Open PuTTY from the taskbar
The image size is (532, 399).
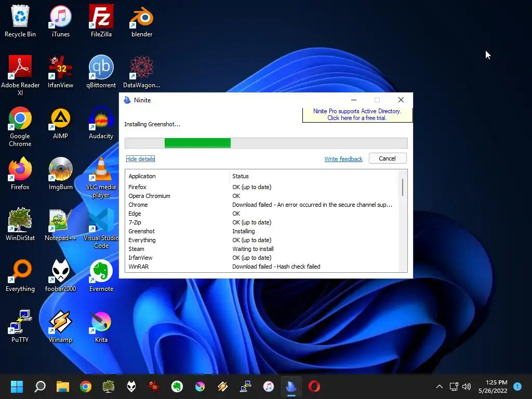(x=246, y=387)
